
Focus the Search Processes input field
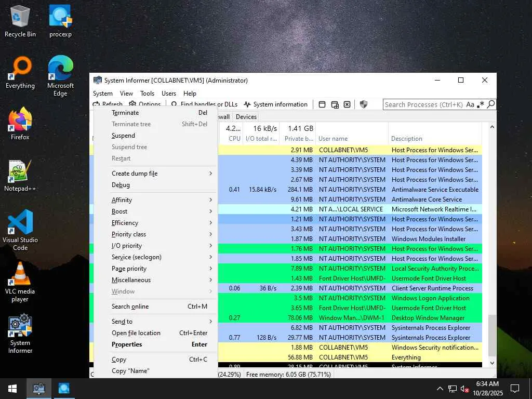423,104
